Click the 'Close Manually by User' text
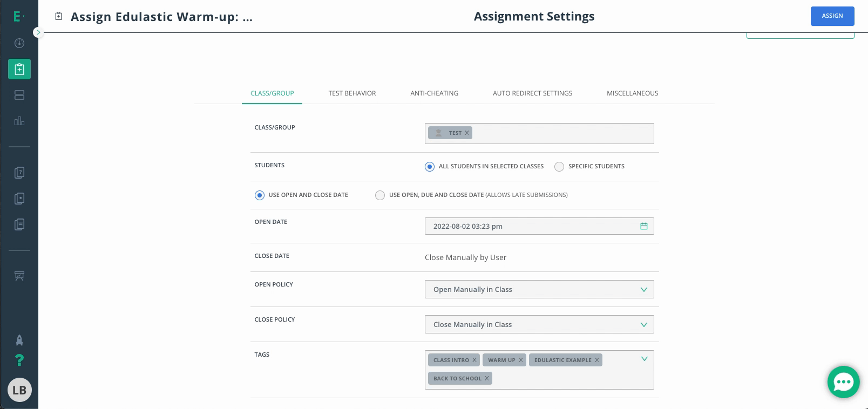868x409 pixels. 465,257
